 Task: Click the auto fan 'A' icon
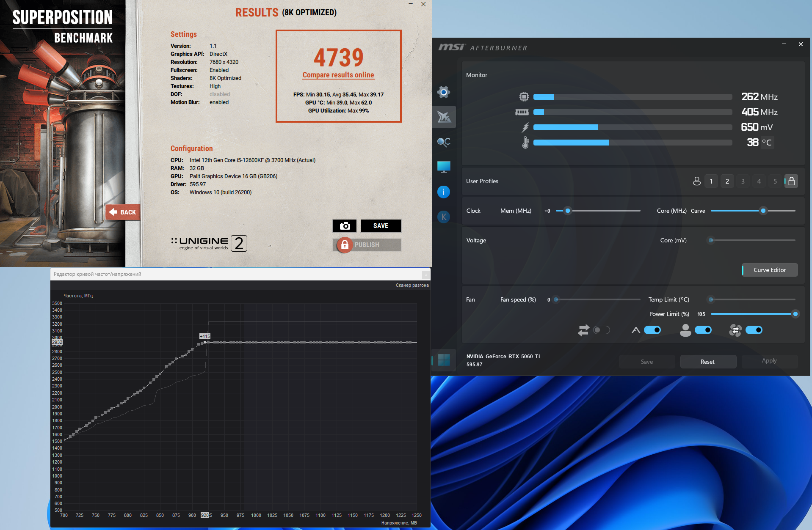click(636, 330)
